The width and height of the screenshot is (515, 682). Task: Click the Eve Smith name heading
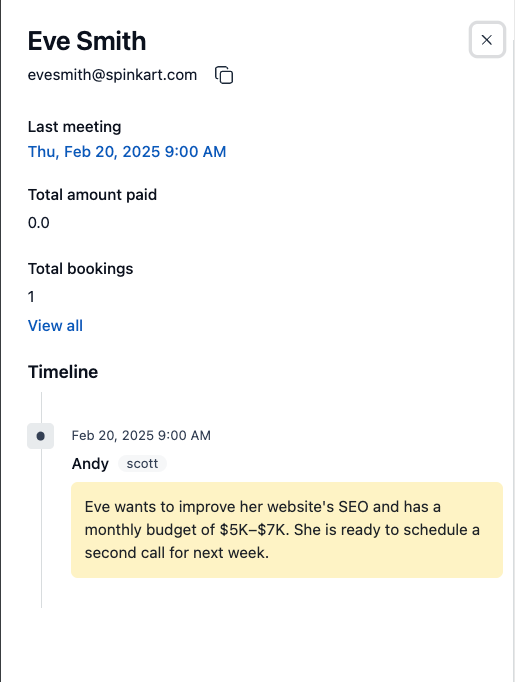tap(87, 41)
